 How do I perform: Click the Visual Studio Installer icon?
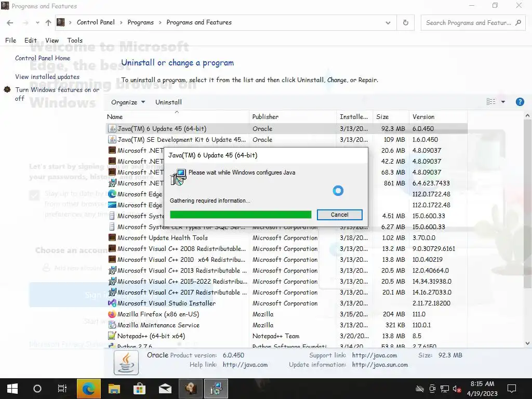click(112, 303)
